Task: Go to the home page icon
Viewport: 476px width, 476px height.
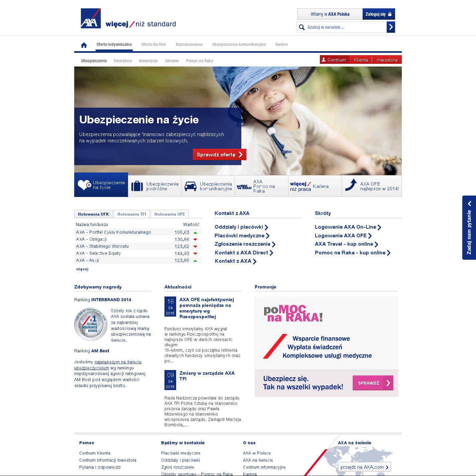Action: tap(84, 45)
